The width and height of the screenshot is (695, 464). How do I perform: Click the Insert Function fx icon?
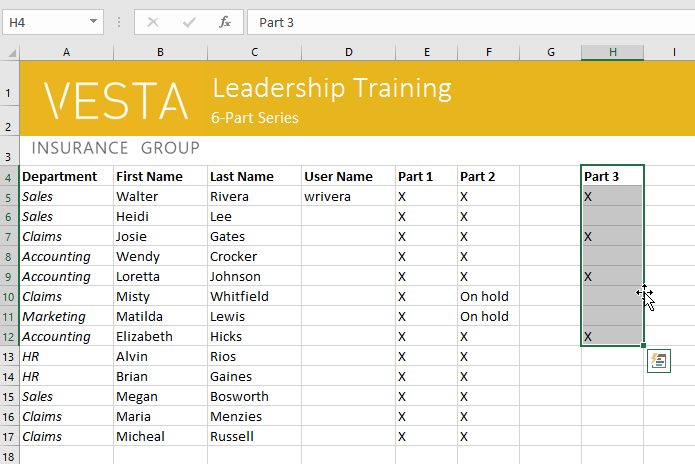click(x=225, y=22)
